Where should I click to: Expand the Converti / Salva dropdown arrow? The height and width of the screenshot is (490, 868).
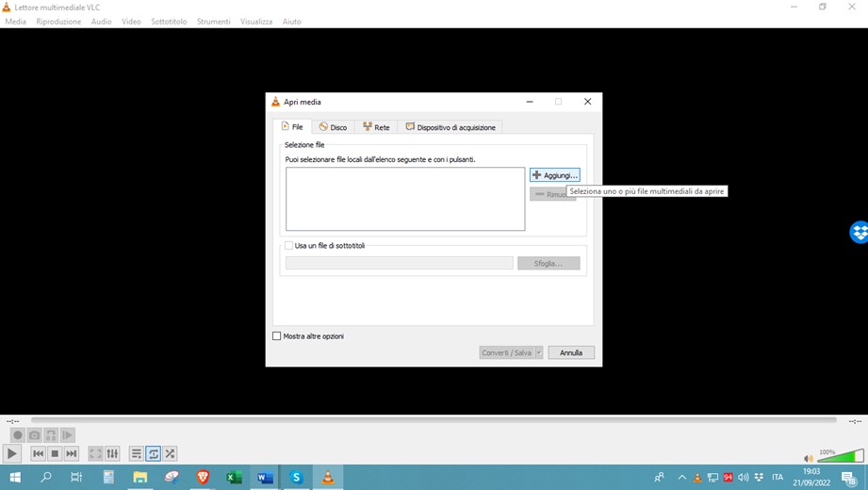point(539,352)
